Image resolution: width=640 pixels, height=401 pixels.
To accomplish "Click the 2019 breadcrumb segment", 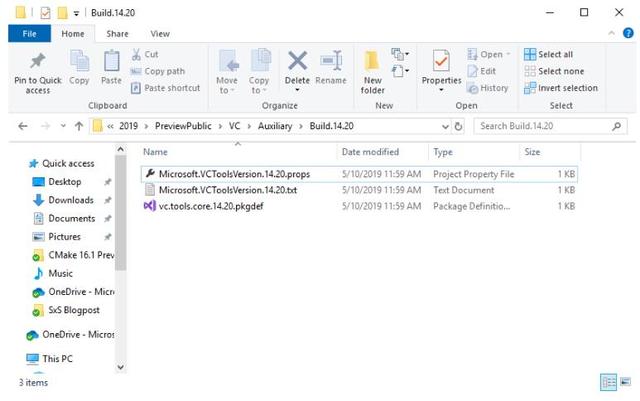I will click(128, 126).
